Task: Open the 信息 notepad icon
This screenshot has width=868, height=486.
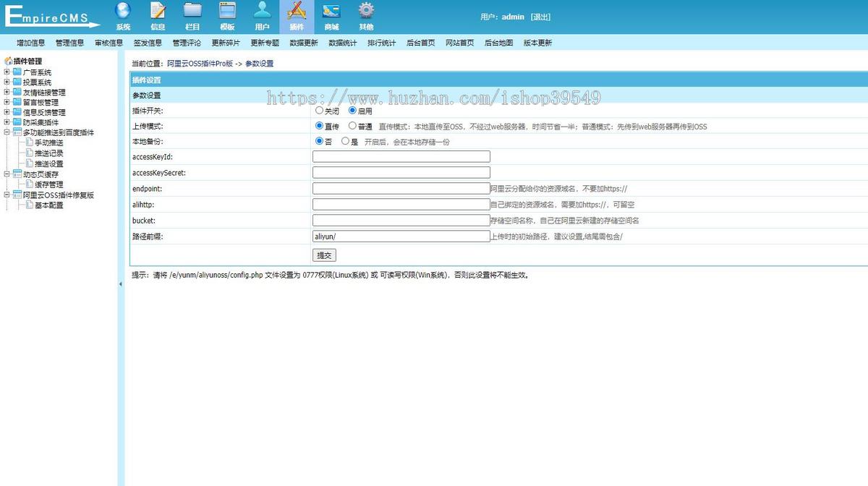Action: pyautogui.click(x=158, y=11)
